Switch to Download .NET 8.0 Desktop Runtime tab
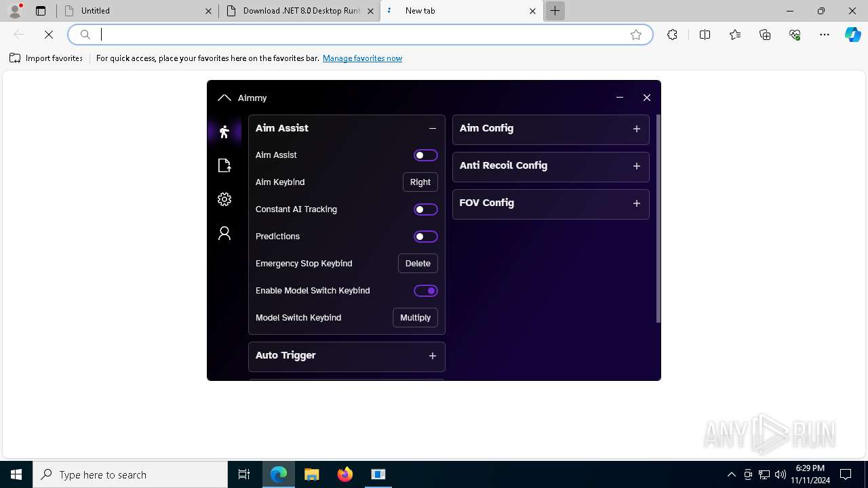Viewport: 868px width, 488px height. (x=299, y=11)
